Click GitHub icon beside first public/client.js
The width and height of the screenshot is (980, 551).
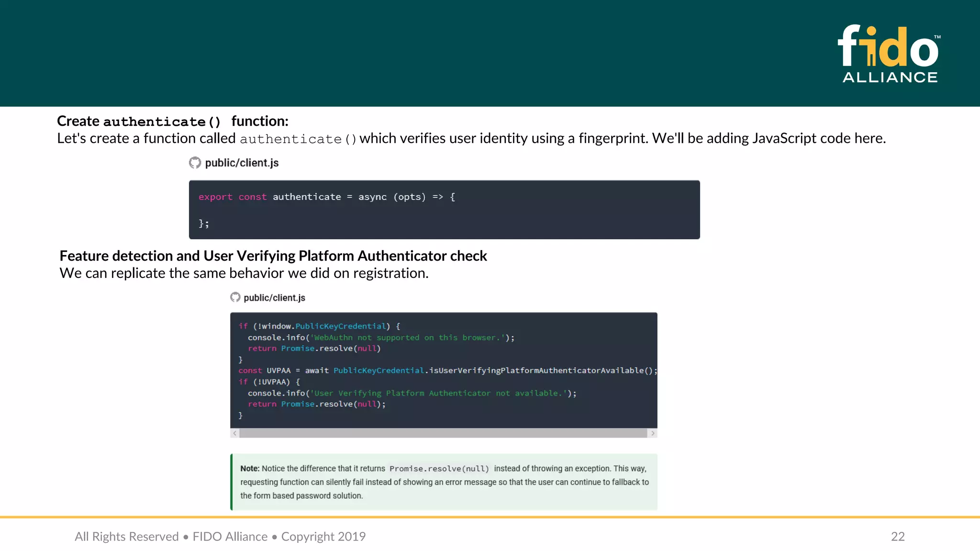(x=195, y=163)
